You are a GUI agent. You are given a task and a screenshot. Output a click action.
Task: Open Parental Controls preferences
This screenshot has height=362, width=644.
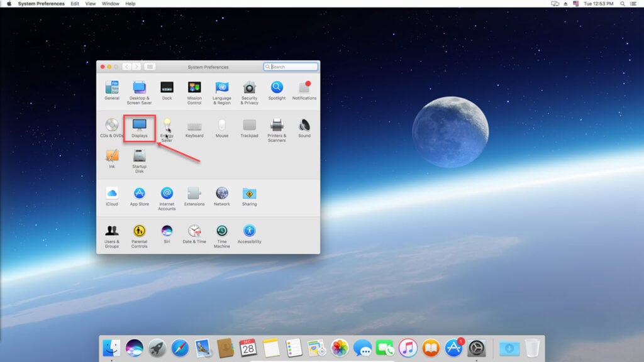click(x=139, y=236)
